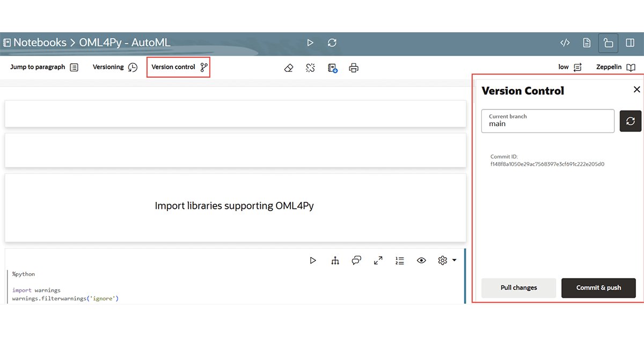Click the export notebook icon
Screen dimensions: 644x337
332,68
